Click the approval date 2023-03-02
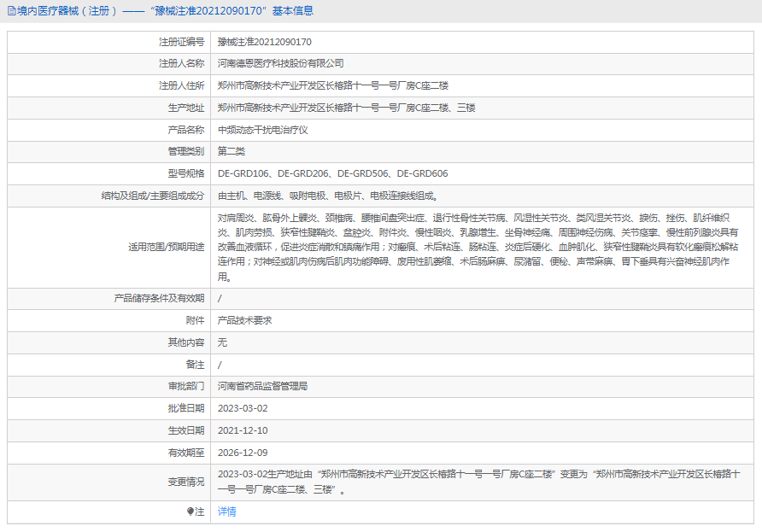This screenshot has width=762, height=532. (x=243, y=408)
